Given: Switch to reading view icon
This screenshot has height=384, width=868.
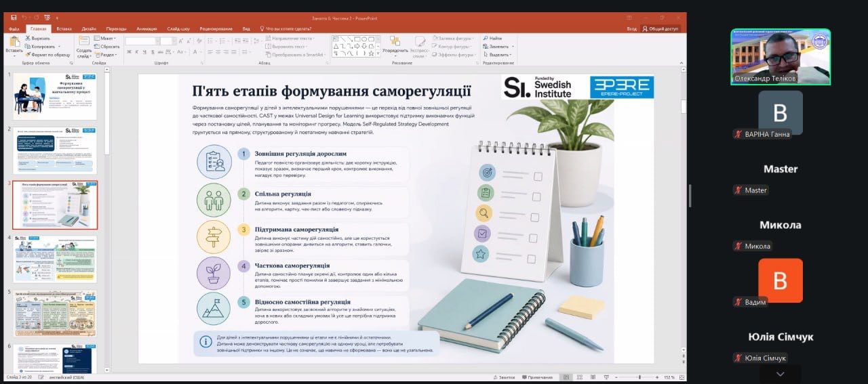Looking at the screenshot, I should [x=591, y=377].
